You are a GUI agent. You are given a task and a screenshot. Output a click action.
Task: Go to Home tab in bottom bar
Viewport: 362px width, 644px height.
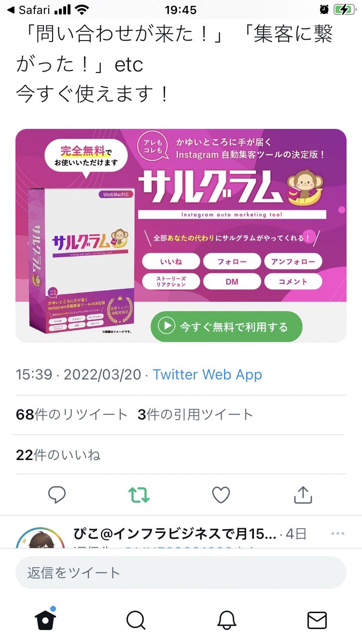tap(45, 619)
